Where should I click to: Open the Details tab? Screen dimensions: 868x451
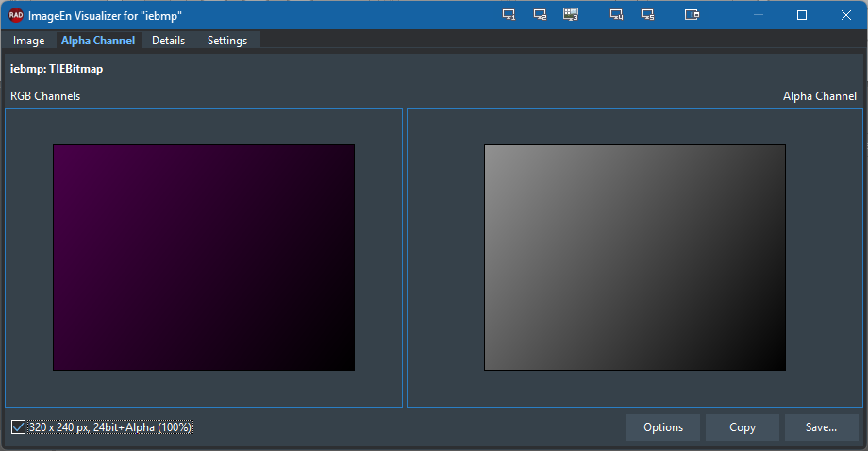pos(168,41)
